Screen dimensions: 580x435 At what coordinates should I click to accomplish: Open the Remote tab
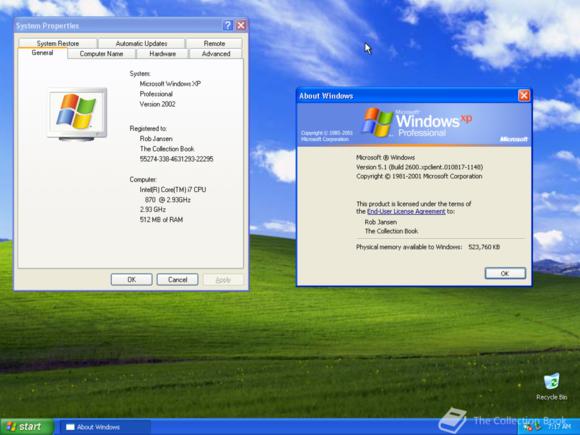pyautogui.click(x=214, y=43)
